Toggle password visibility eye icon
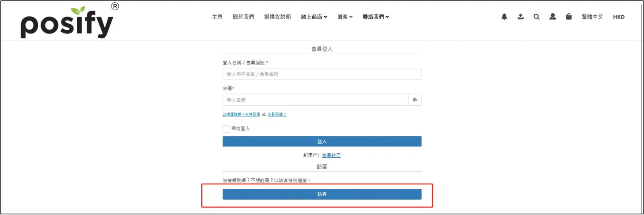This screenshot has height=215, width=644. click(415, 100)
